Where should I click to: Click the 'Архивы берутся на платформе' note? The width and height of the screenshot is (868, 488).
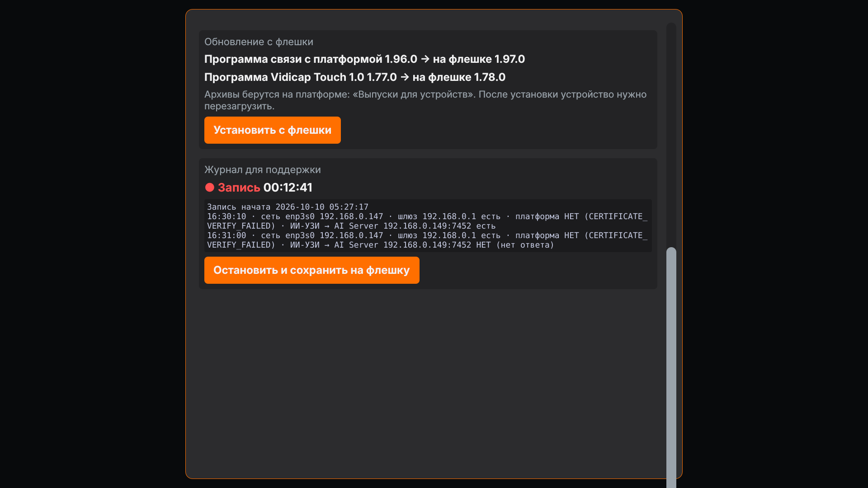tap(425, 100)
